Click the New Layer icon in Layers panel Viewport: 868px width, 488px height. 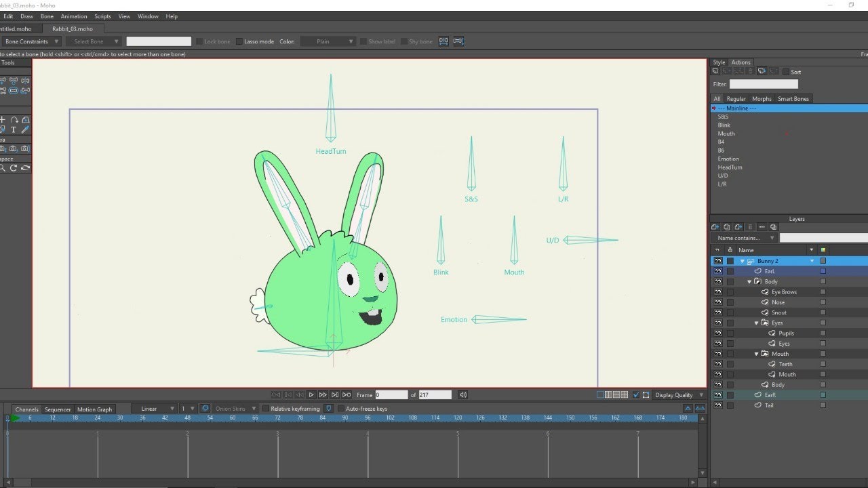pos(715,227)
